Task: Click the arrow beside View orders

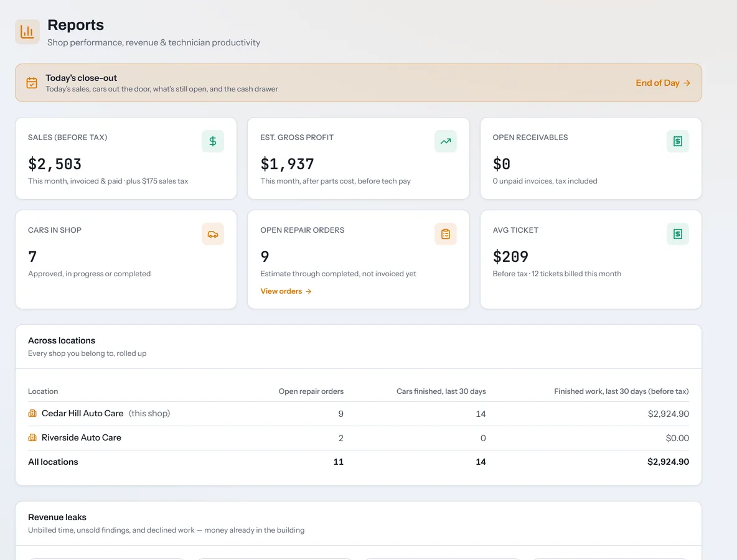Action: (x=308, y=291)
